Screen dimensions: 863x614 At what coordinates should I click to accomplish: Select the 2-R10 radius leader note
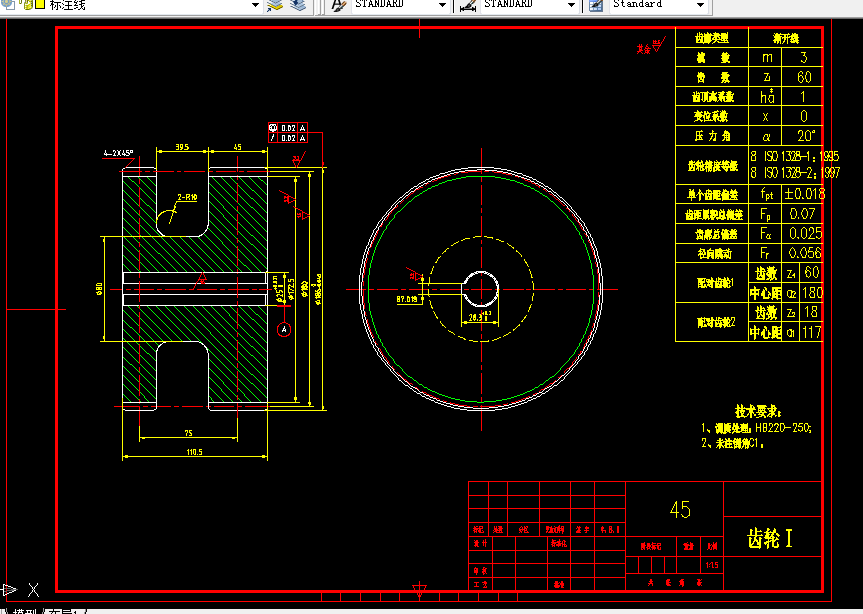click(x=187, y=197)
